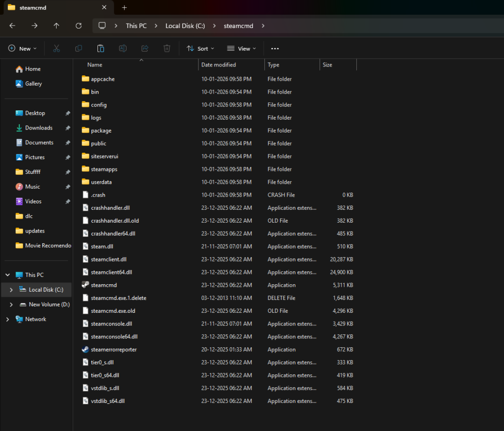Image resolution: width=504 pixels, height=431 pixels.
Task: Navigate back with the back arrow
Action: (12, 26)
